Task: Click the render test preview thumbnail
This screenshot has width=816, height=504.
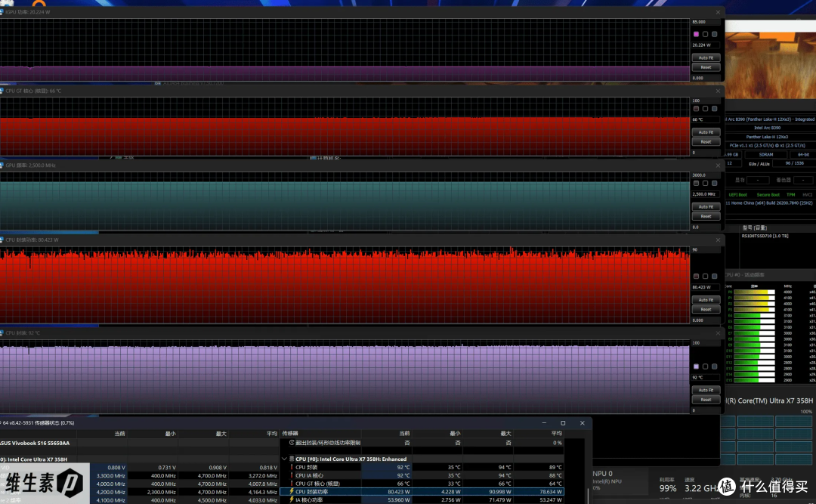Action: point(770,66)
